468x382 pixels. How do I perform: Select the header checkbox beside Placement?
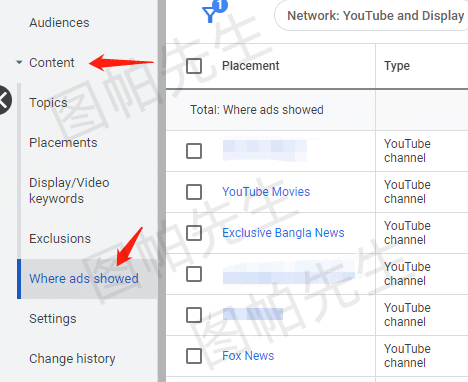[194, 66]
